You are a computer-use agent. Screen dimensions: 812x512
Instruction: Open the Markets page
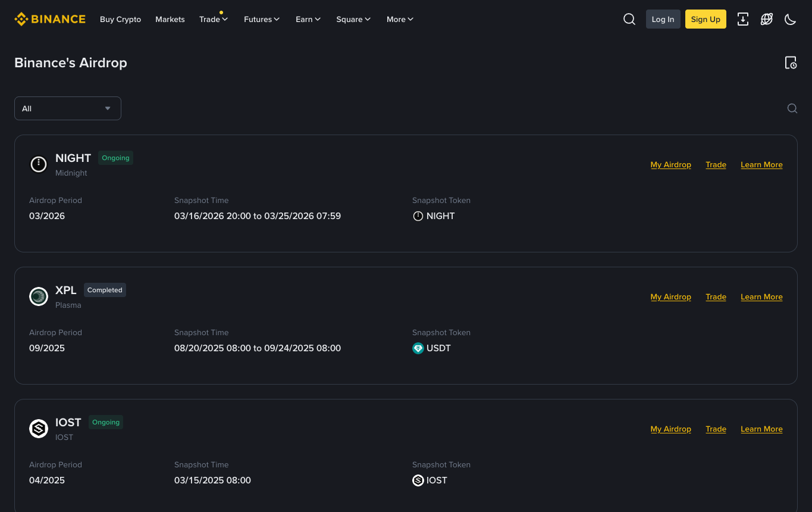click(x=170, y=19)
